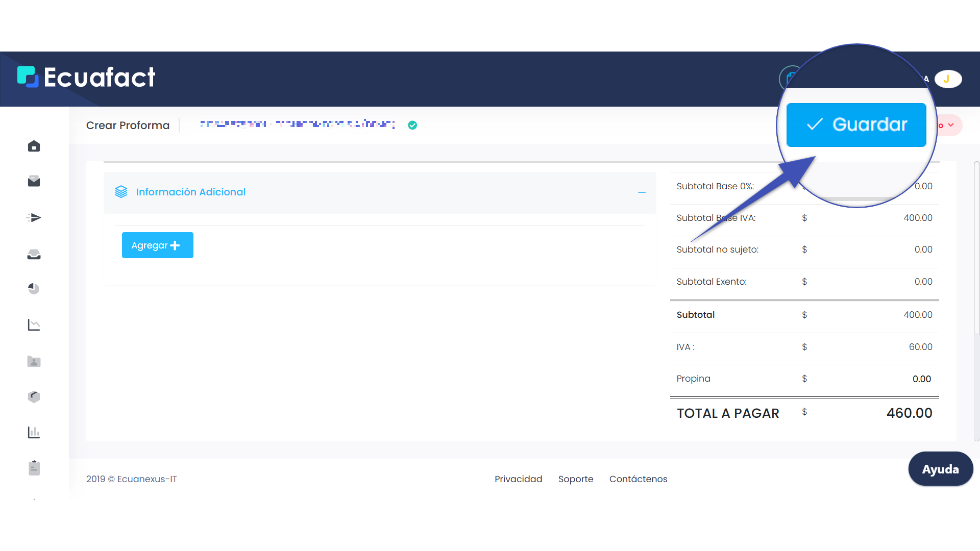Image resolution: width=980 pixels, height=551 pixels.
Task: Open the Soporte footer link
Action: [575, 479]
